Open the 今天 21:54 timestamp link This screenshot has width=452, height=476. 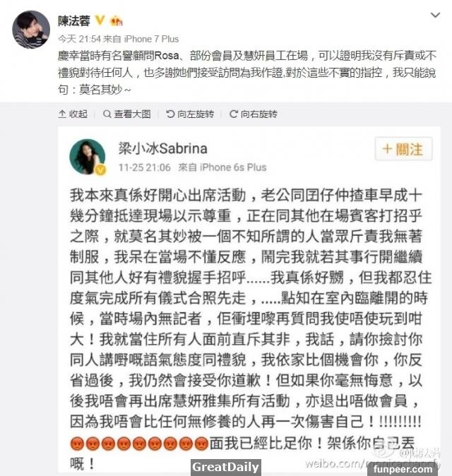click(79, 39)
